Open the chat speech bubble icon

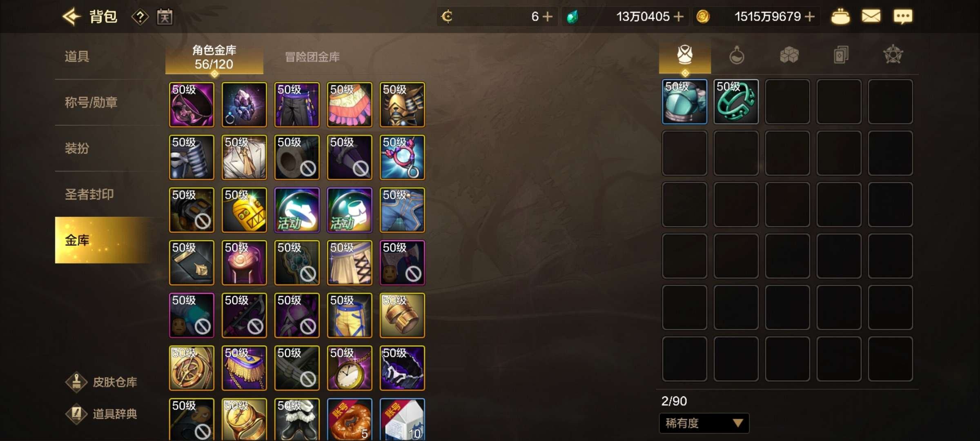coord(902,17)
